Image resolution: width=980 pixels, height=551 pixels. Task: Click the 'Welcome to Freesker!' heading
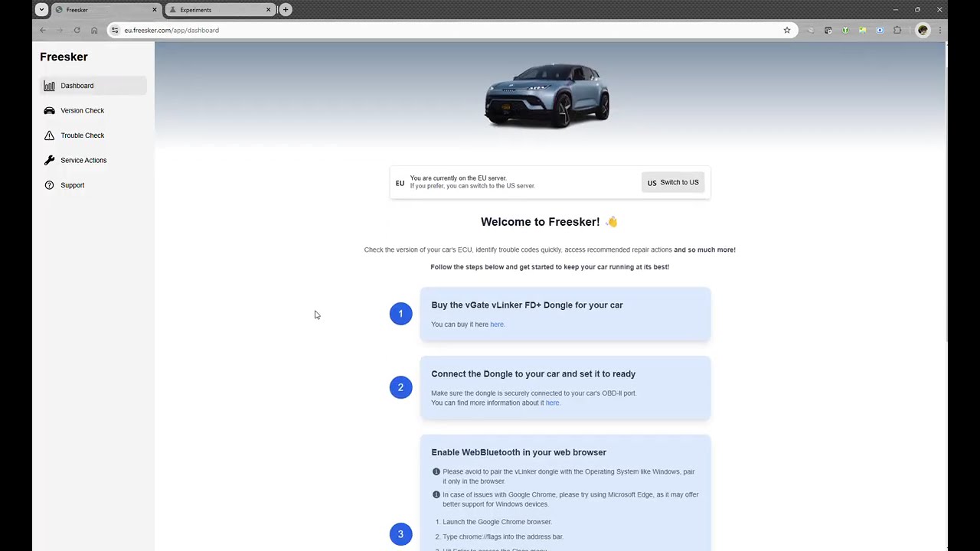pos(549,222)
